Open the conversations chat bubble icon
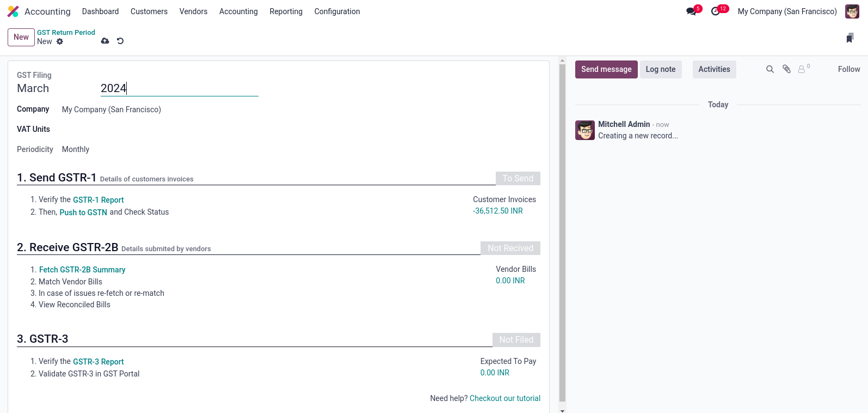 [691, 11]
